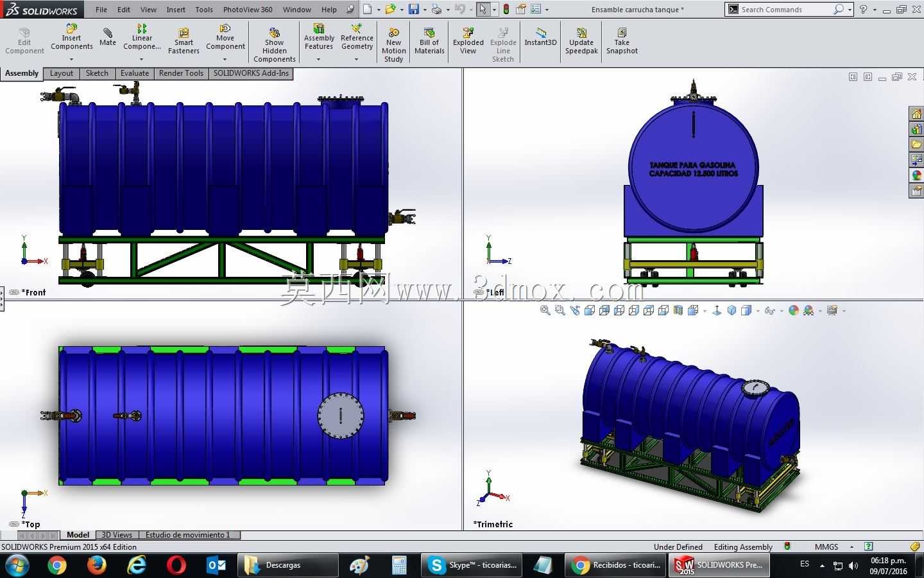Toggle the pushpin beside the Help menu
Viewport: 924px width, 578px height.
click(x=350, y=10)
